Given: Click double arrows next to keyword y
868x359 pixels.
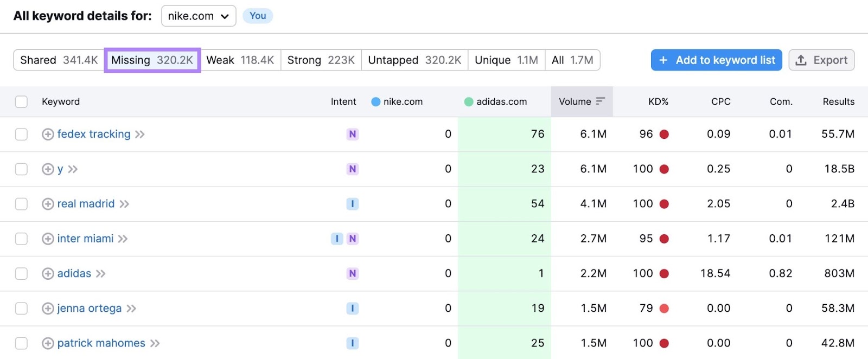Looking at the screenshot, I should [x=73, y=169].
